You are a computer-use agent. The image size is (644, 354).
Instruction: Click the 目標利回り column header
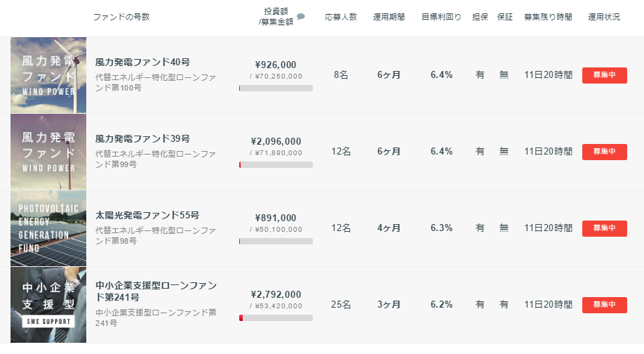441,17
